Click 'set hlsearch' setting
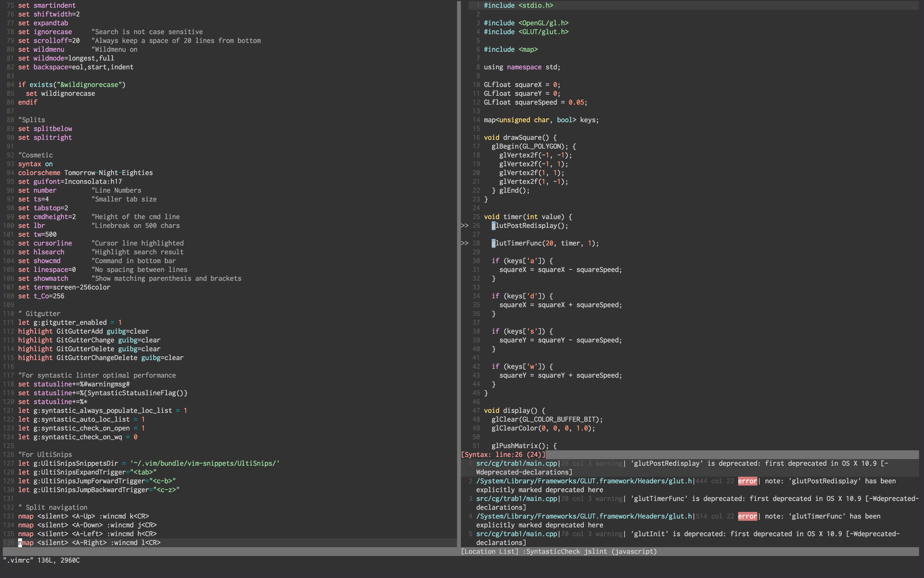Screen dimensions: 924x578 (41, 252)
